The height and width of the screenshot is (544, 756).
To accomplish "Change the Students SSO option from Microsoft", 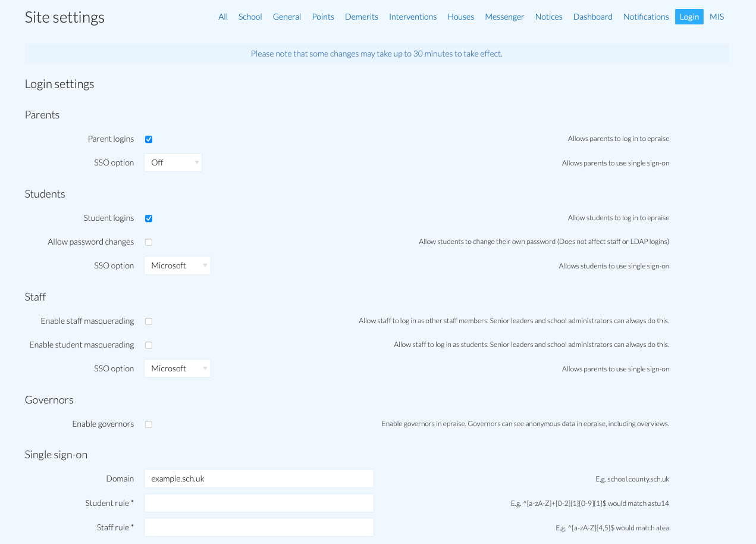I will coord(177,265).
